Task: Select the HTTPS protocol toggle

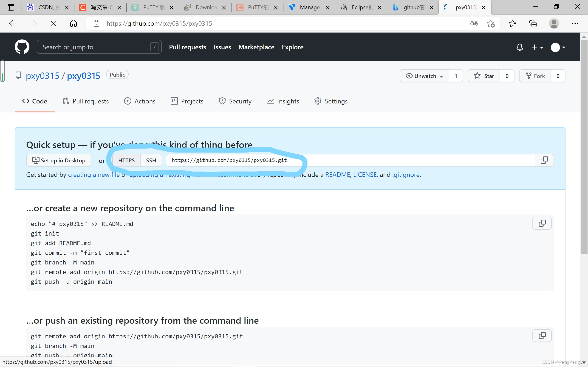Action: tap(126, 160)
